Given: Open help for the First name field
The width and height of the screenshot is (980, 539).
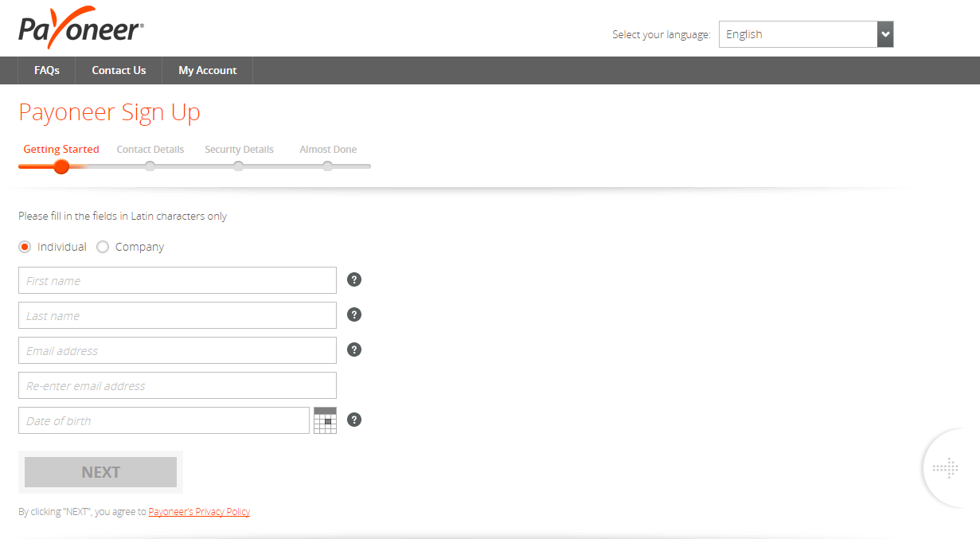Looking at the screenshot, I should tap(355, 279).
